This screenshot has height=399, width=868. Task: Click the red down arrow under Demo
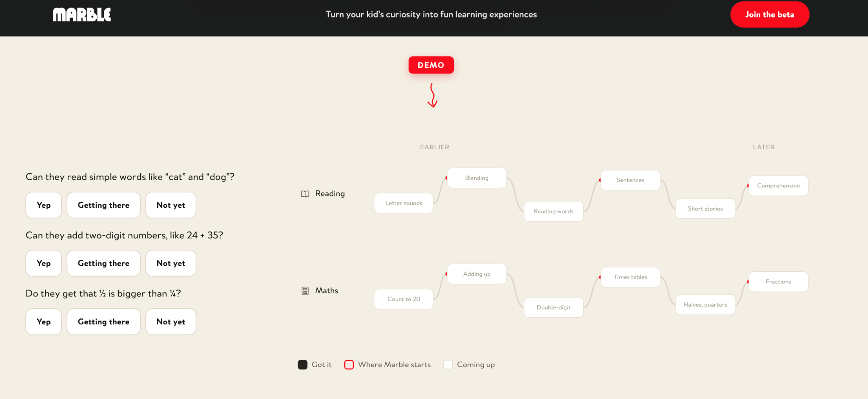tap(432, 95)
